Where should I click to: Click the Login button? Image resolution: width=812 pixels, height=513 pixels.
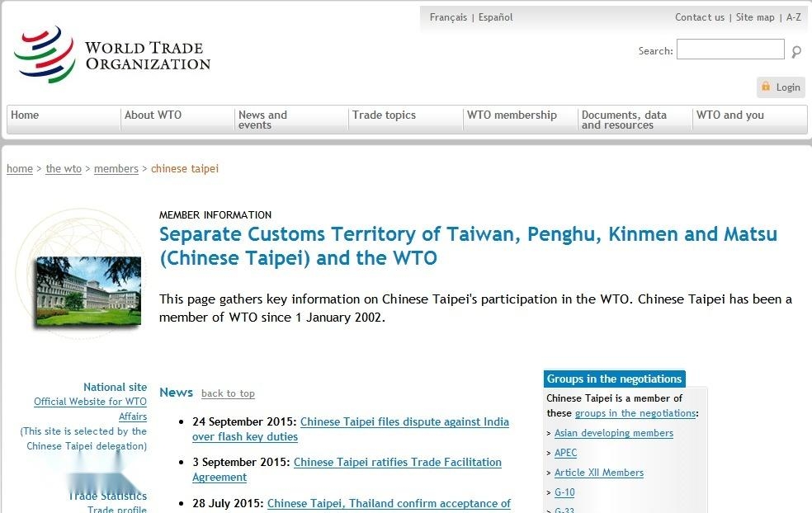click(x=782, y=87)
